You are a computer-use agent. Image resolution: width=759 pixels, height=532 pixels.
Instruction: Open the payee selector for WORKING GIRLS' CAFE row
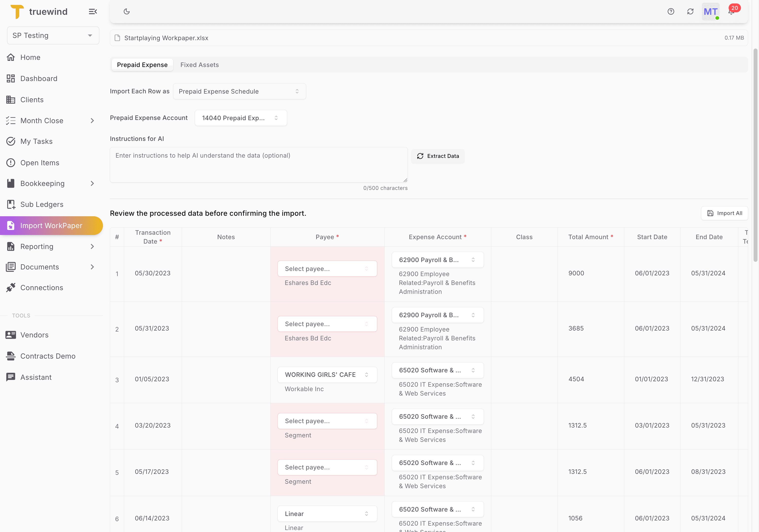(327, 374)
